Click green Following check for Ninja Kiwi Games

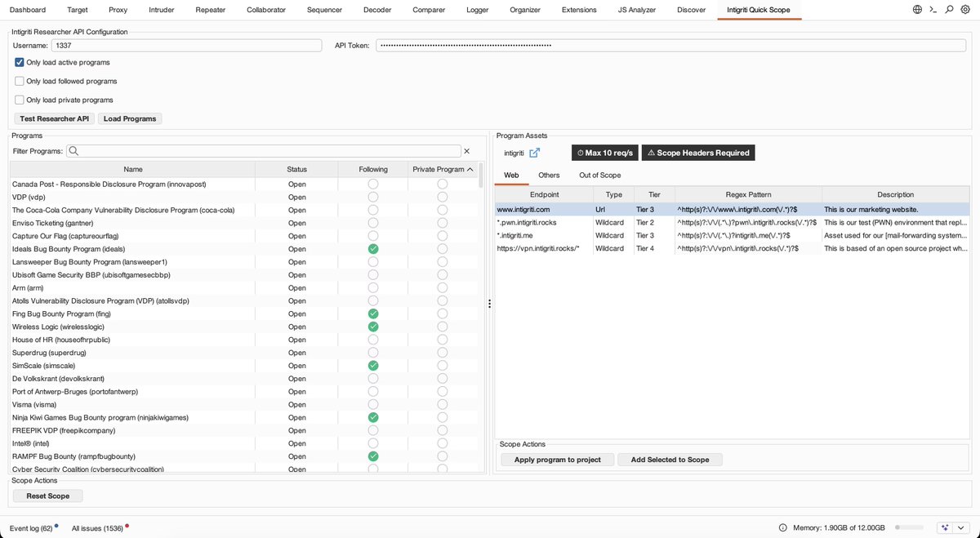[x=373, y=417]
